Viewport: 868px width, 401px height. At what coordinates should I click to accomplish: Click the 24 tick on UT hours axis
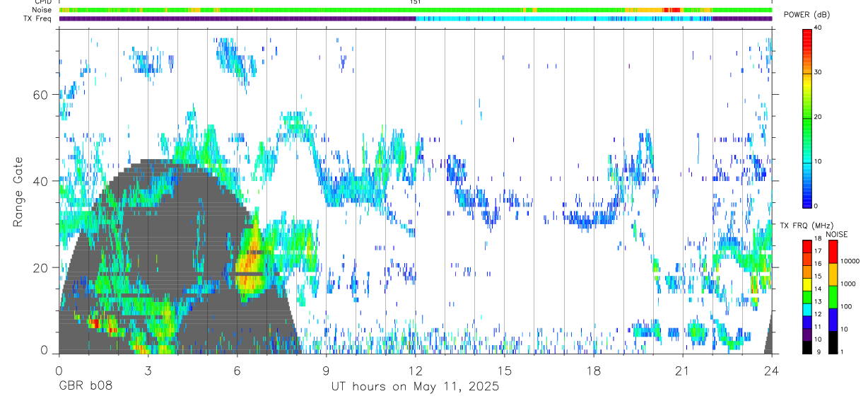point(772,371)
